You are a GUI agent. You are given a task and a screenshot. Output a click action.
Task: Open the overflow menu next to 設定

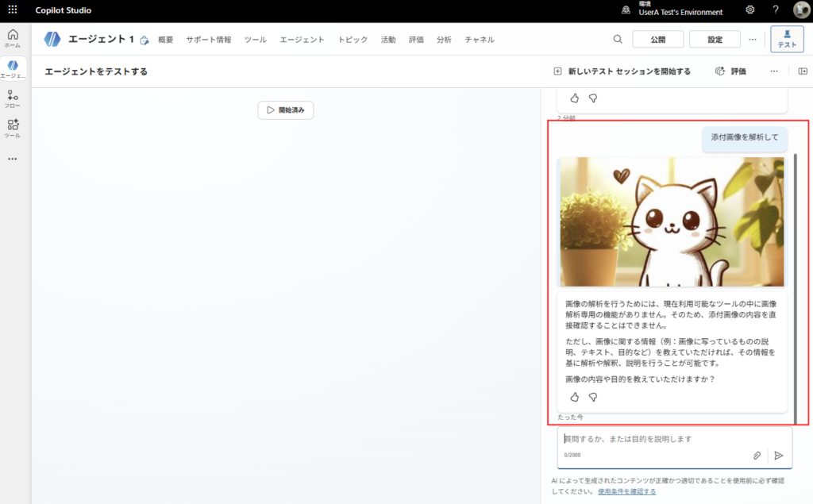(752, 38)
